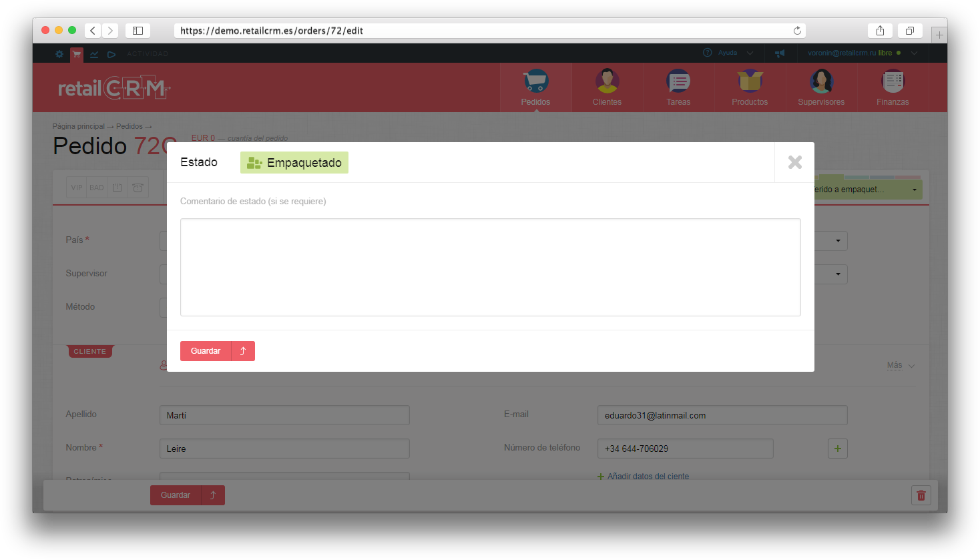Show all tabs with the tabs overview button

(909, 31)
